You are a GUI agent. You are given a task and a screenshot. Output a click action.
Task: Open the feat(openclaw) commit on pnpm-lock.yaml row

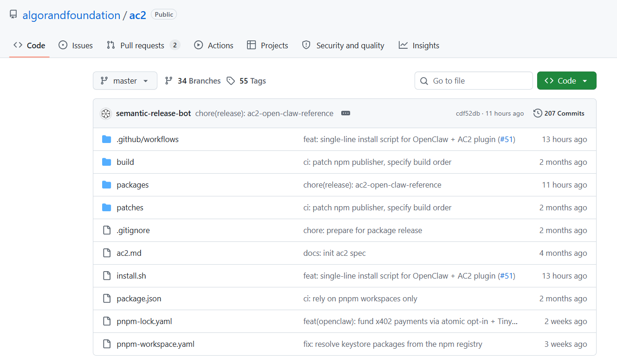point(410,321)
